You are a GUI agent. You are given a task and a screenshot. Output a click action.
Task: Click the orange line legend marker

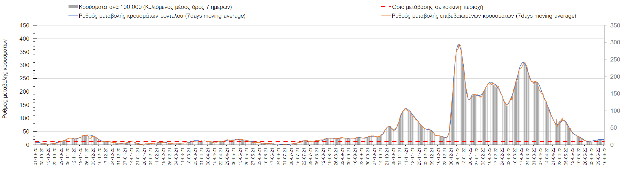pos(386,16)
